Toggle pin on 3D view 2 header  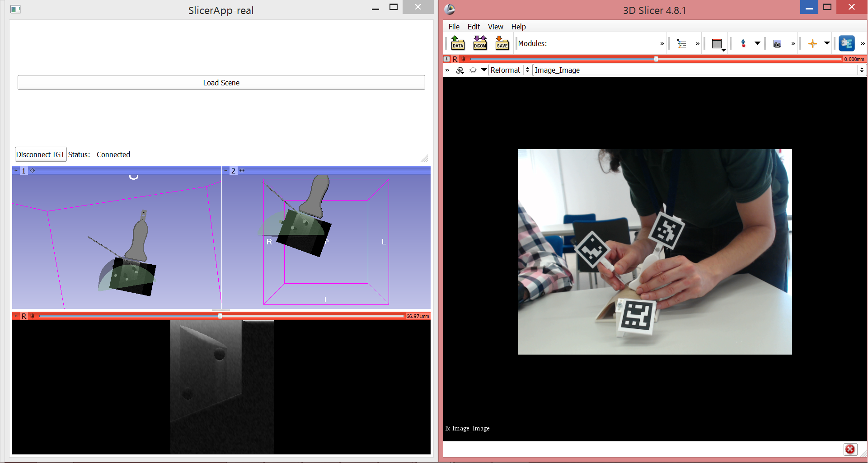coord(225,171)
